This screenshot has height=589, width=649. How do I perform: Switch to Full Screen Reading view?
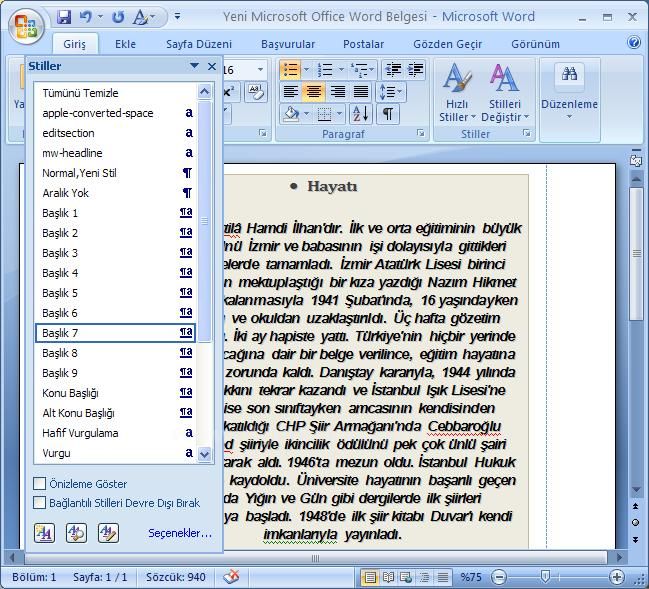coord(388,577)
